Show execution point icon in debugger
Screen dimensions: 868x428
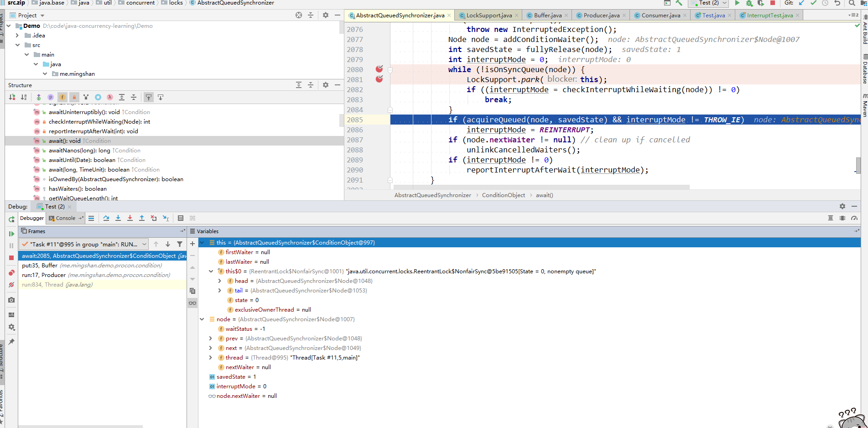pyautogui.click(x=91, y=218)
